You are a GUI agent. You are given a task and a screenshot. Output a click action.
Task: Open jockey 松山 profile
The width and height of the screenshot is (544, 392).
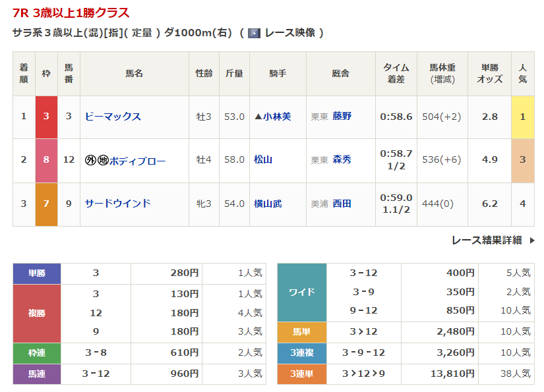click(x=263, y=160)
